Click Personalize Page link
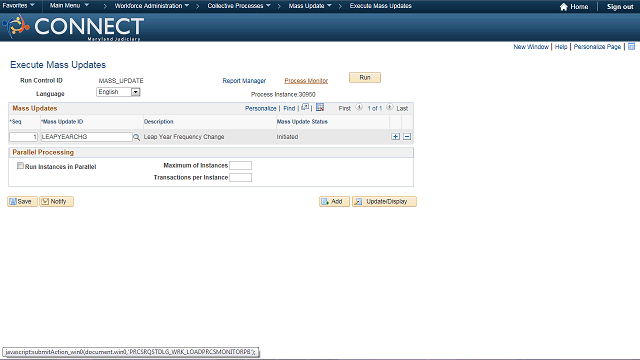 (x=597, y=47)
